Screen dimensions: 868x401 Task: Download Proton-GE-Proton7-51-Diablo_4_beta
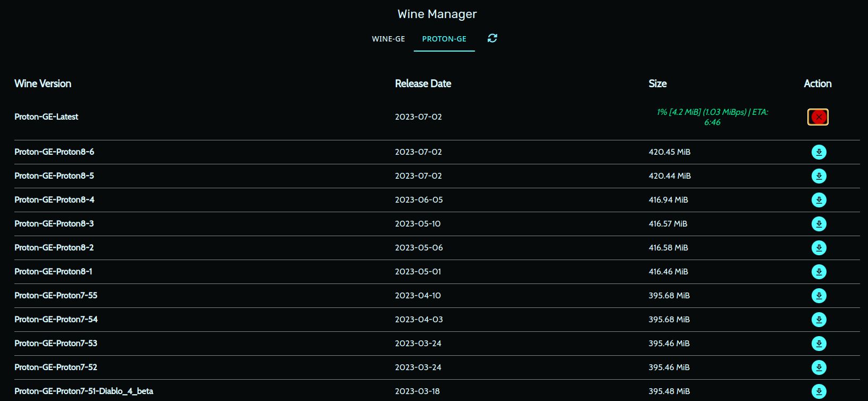819,391
